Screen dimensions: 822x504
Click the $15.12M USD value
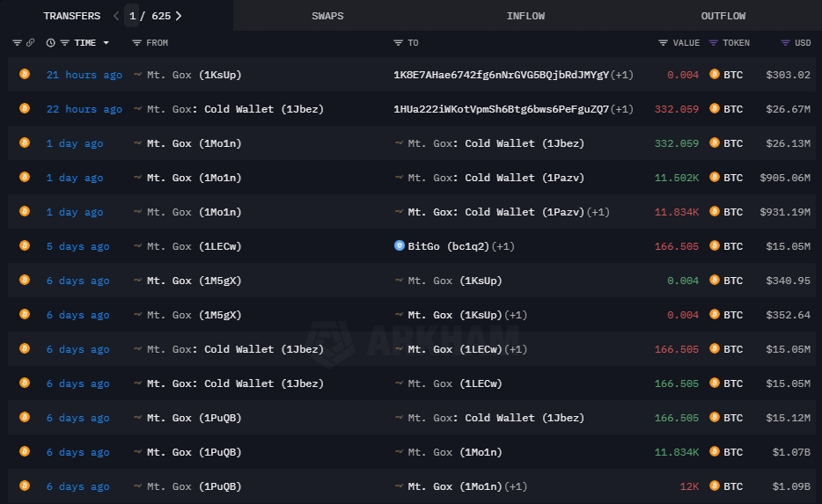coord(788,418)
